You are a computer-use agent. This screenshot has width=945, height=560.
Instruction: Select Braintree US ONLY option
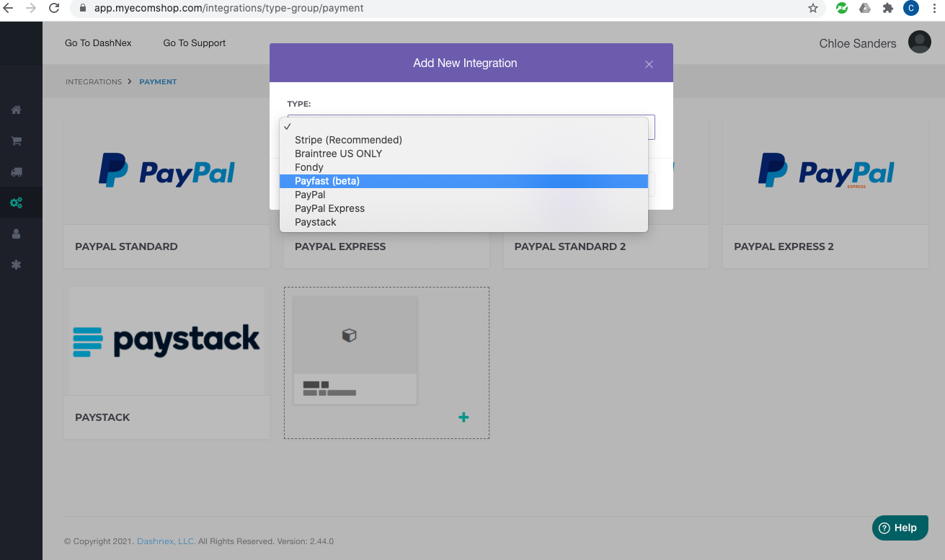pyautogui.click(x=463, y=154)
